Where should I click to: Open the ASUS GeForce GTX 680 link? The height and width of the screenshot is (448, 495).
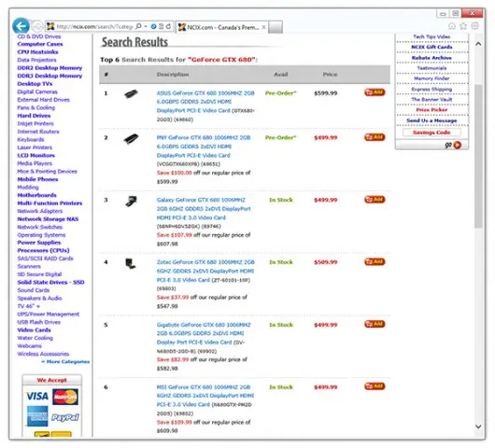click(205, 102)
